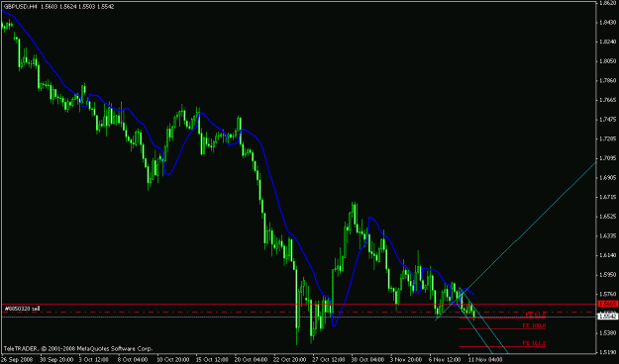Click the FE 61.8 Fibonacci level label
This screenshot has height=364, width=619.
[536, 315]
